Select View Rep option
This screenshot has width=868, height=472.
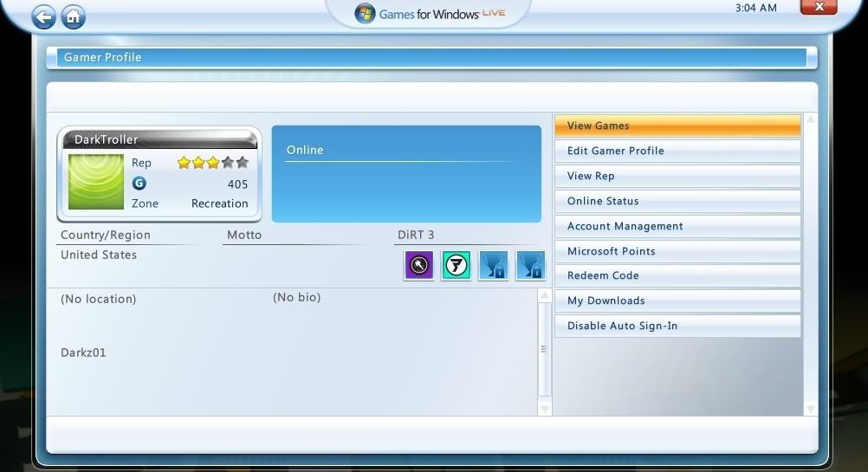(677, 176)
